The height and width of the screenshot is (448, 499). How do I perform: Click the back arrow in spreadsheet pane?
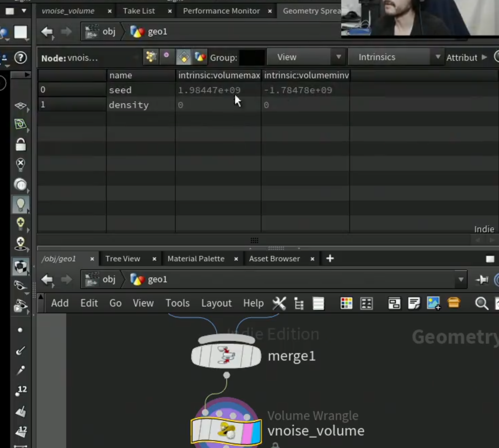pyautogui.click(x=47, y=32)
